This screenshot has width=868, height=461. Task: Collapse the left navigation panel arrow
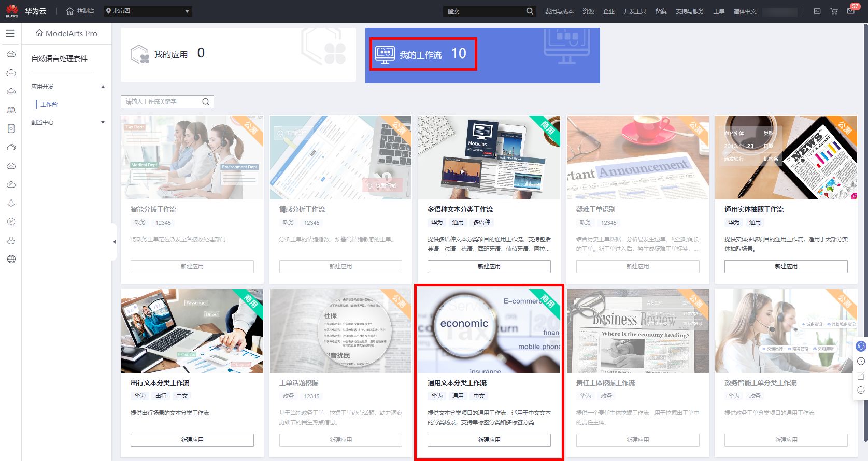114,242
